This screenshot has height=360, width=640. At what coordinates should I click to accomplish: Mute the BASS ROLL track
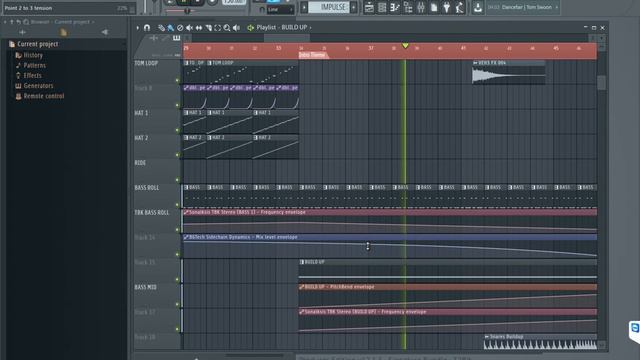pyautogui.click(x=177, y=205)
